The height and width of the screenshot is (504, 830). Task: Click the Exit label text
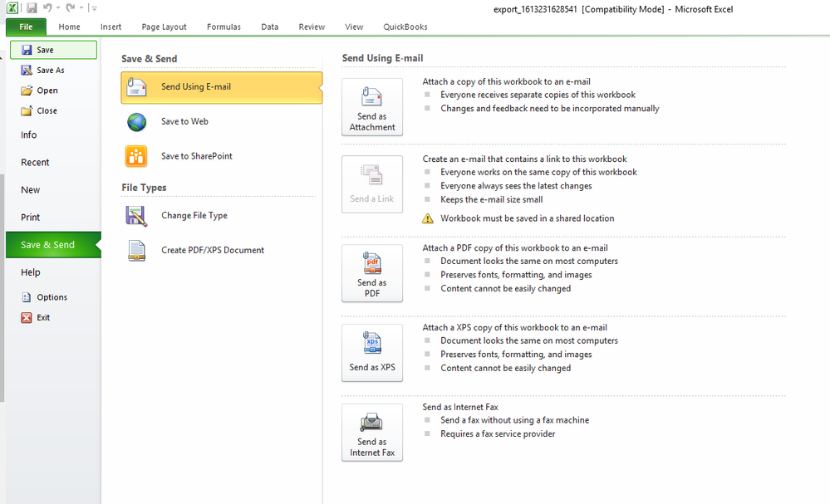[43, 318]
